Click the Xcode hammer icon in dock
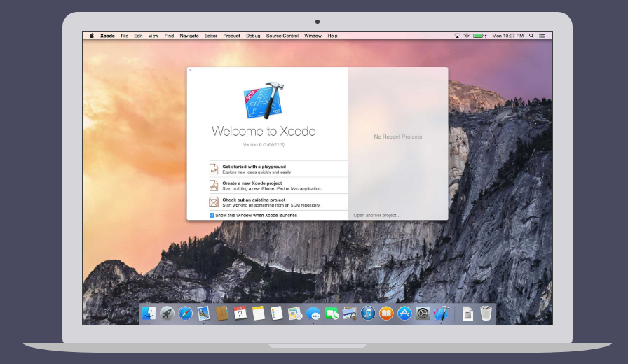 pos(441,313)
